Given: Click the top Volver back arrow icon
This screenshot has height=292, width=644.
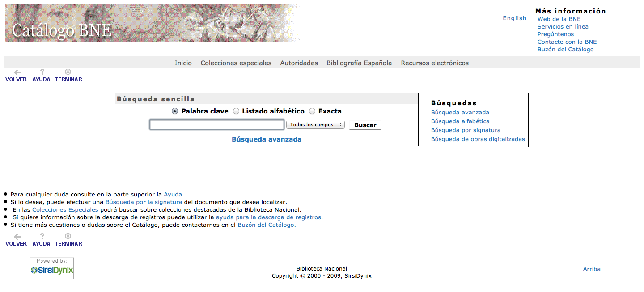Looking at the screenshot, I should pyautogui.click(x=17, y=72).
